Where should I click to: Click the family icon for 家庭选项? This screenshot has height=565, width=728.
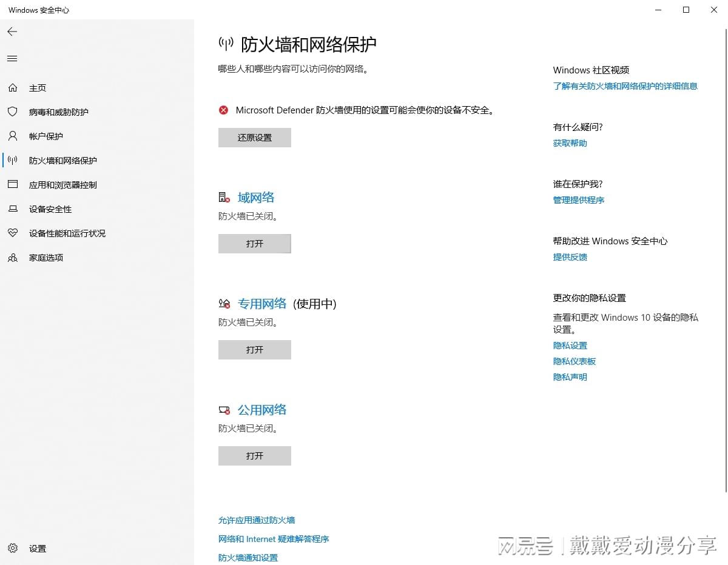pyautogui.click(x=13, y=258)
